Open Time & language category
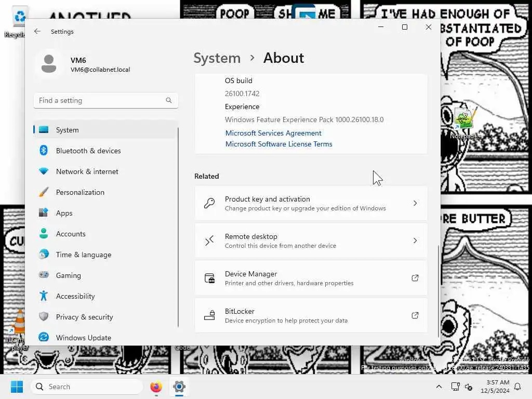The width and height of the screenshot is (532, 399). pyautogui.click(x=105, y=254)
